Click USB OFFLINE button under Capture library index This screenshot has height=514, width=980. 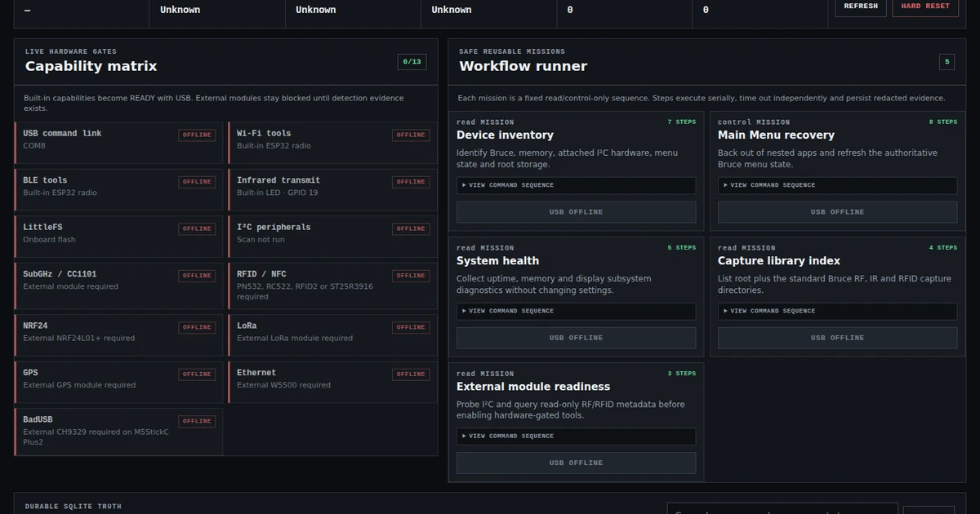click(837, 338)
